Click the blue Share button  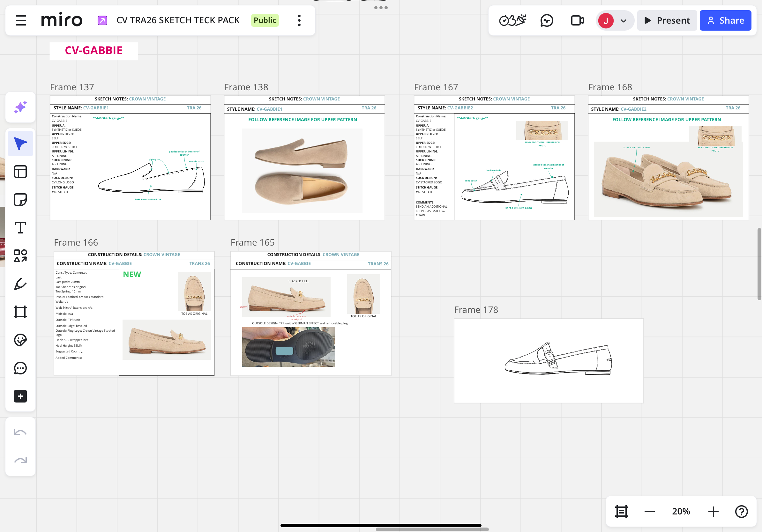pos(725,20)
